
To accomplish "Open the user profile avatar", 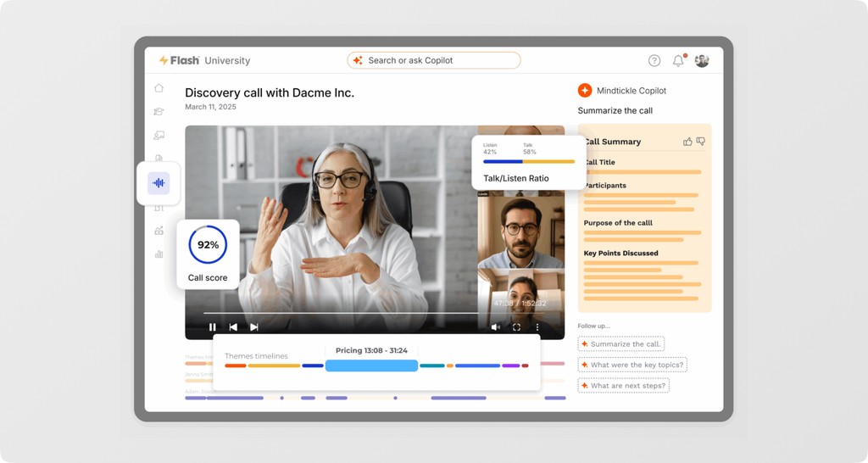I will coord(702,60).
